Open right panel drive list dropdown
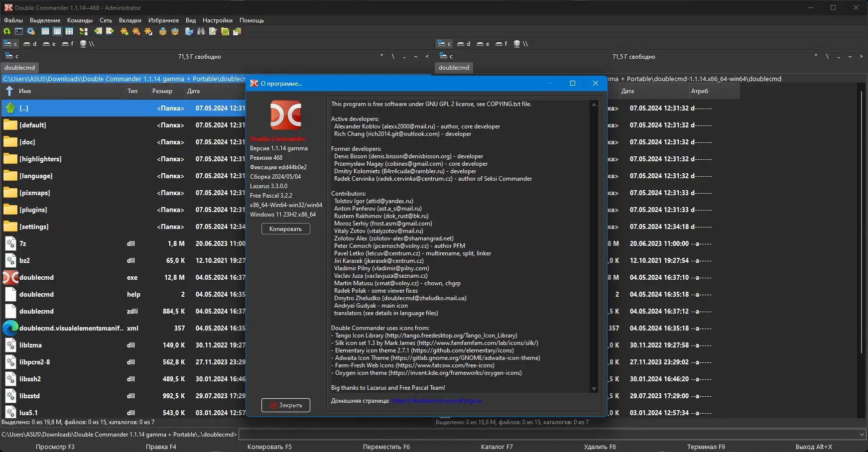 (x=446, y=56)
